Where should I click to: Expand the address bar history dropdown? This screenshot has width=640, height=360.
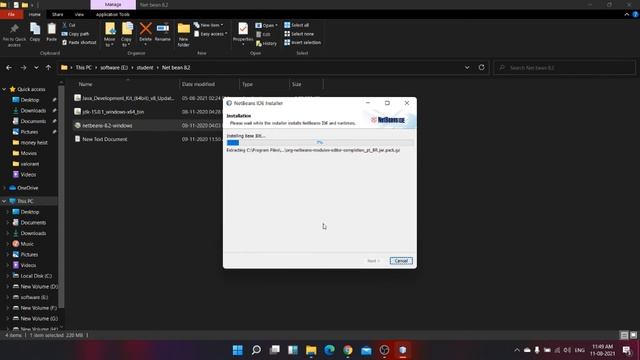(x=467, y=67)
